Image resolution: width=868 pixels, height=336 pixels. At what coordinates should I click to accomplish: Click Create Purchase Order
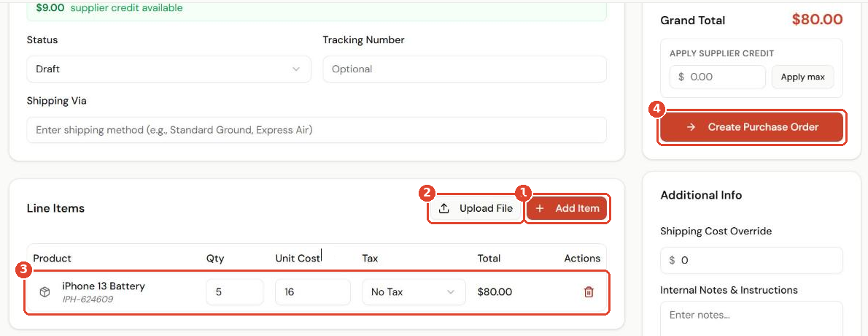(x=751, y=127)
